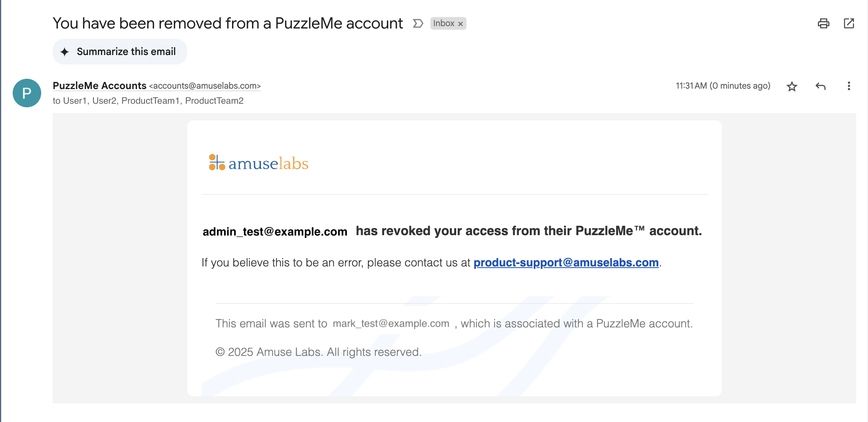Viewport: 868px width, 422px height.
Task: Click the sparkle icon on the Summarize button
Action: 65,52
